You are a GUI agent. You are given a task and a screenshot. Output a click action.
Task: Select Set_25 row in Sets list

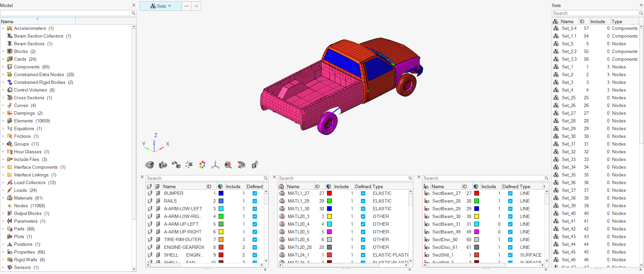coord(569,98)
